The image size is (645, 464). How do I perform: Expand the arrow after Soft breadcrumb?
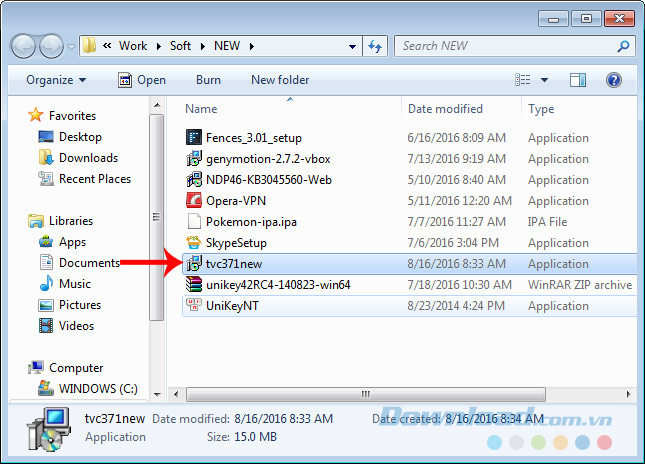click(202, 46)
